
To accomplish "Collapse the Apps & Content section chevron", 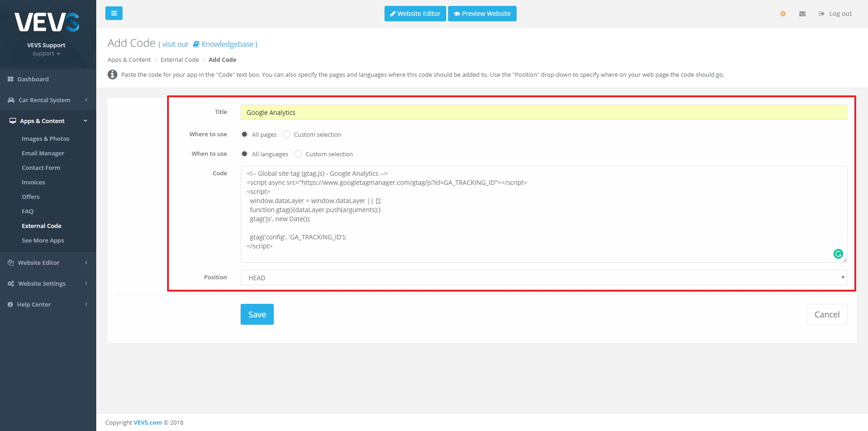I will click(85, 121).
